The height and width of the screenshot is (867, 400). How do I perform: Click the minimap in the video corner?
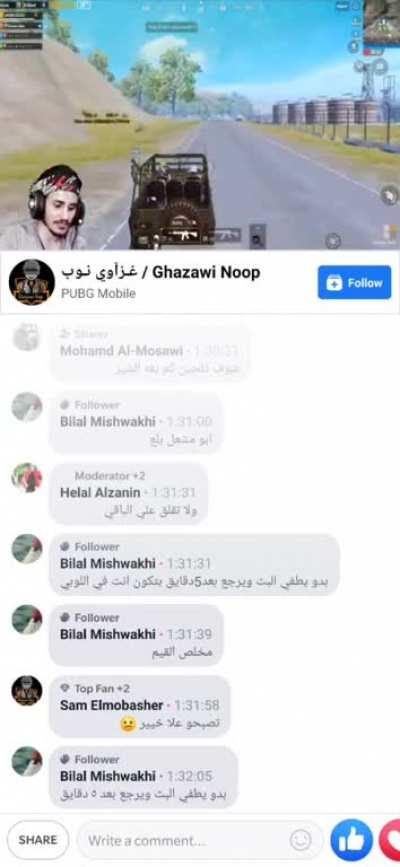(382, 23)
